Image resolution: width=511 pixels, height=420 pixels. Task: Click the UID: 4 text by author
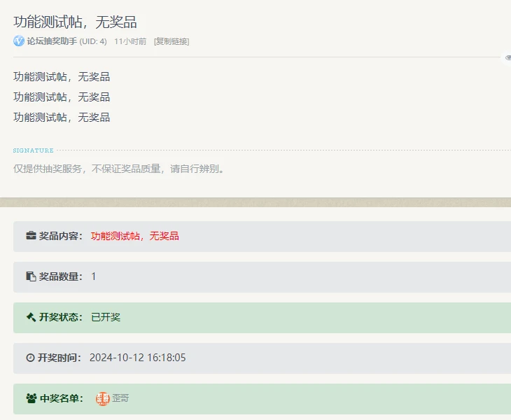(93, 41)
